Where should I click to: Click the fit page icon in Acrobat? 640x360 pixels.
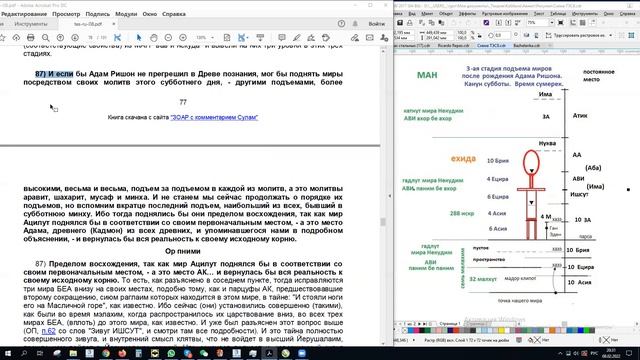click(x=227, y=38)
